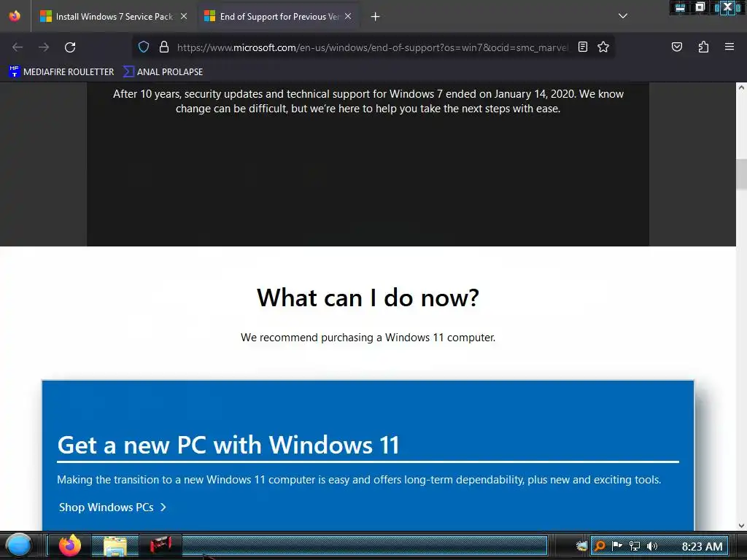Screen dimensions: 747x560
Task: Open the network tray icon
Action: click(x=635, y=545)
